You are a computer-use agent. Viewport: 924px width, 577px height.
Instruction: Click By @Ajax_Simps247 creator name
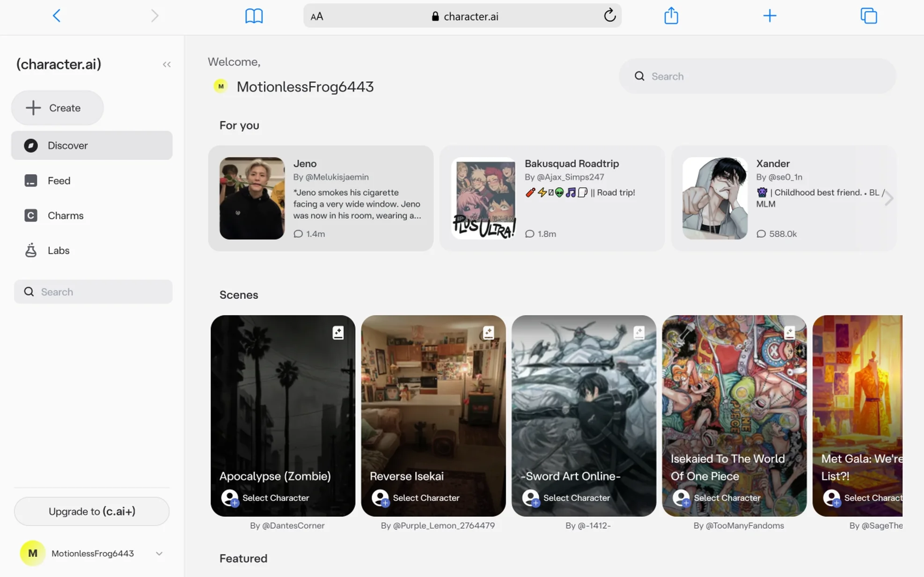(x=564, y=177)
